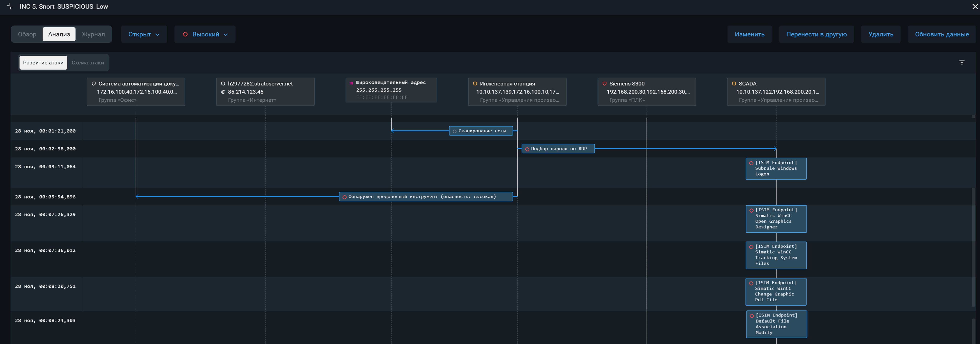Open the Открыт status dropdown

coord(144,34)
